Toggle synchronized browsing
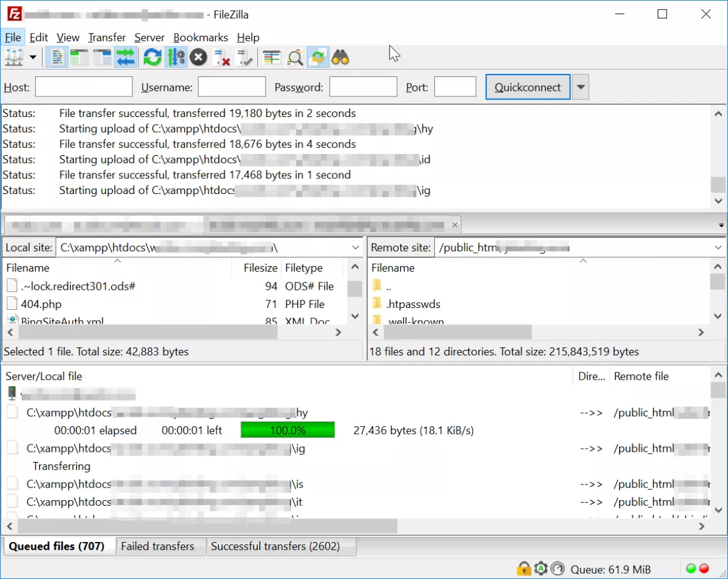The height and width of the screenshot is (579, 728). coord(317,58)
